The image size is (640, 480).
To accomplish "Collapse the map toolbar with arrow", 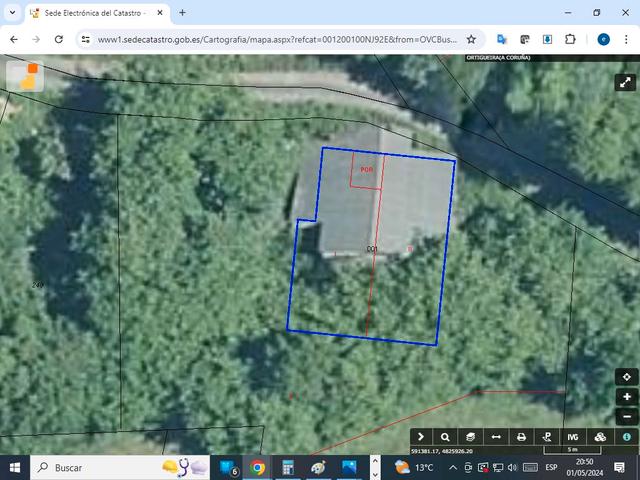I will pyautogui.click(x=420, y=437).
